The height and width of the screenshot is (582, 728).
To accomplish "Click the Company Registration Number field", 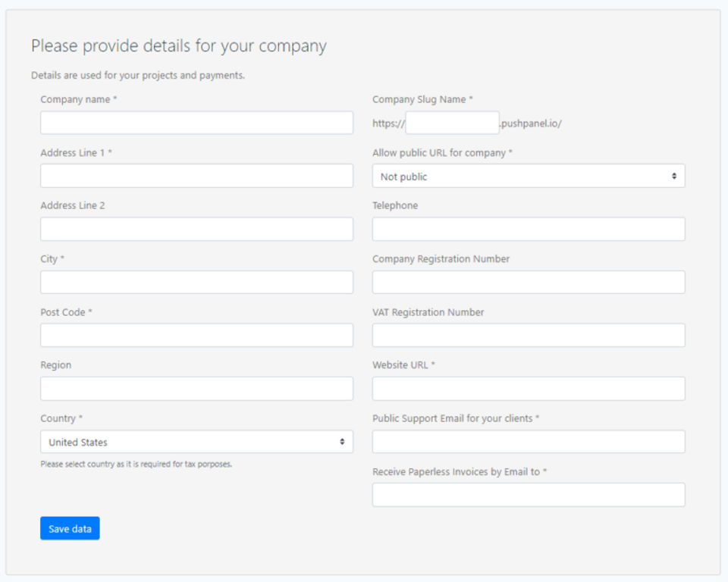I will click(x=529, y=282).
